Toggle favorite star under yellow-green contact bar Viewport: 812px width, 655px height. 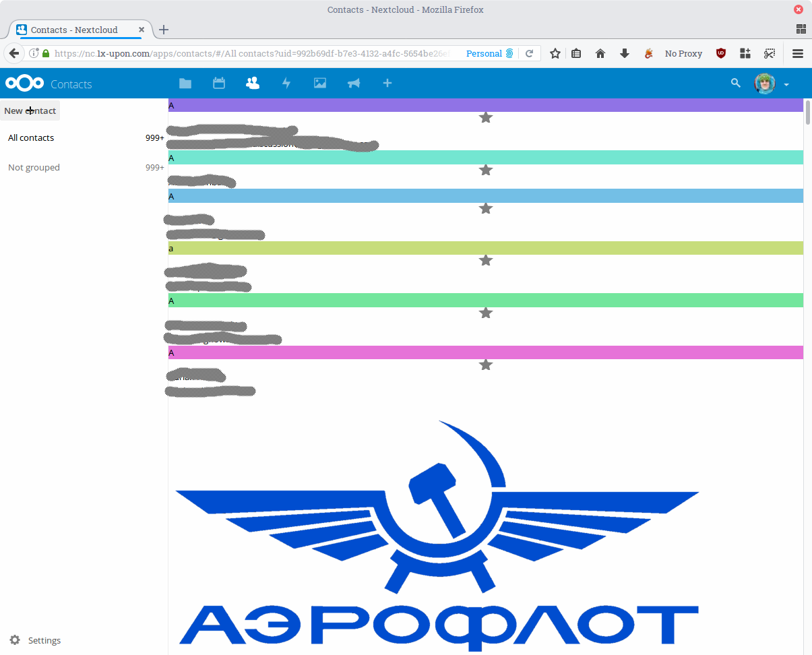(x=486, y=260)
